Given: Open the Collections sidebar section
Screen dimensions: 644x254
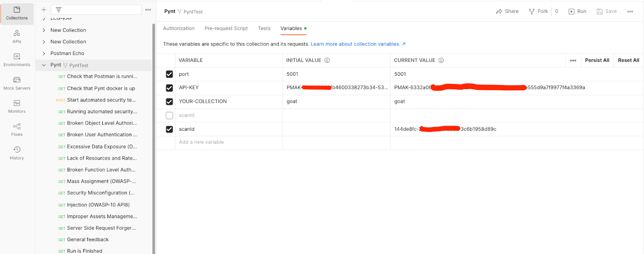Looking at the screenshot, I should point(17,13).
